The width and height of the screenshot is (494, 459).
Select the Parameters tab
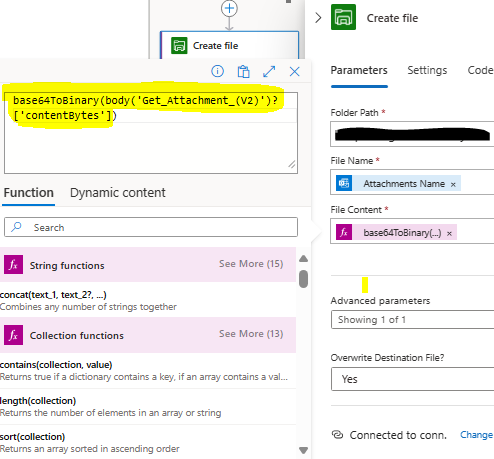[x=359, y=70]
